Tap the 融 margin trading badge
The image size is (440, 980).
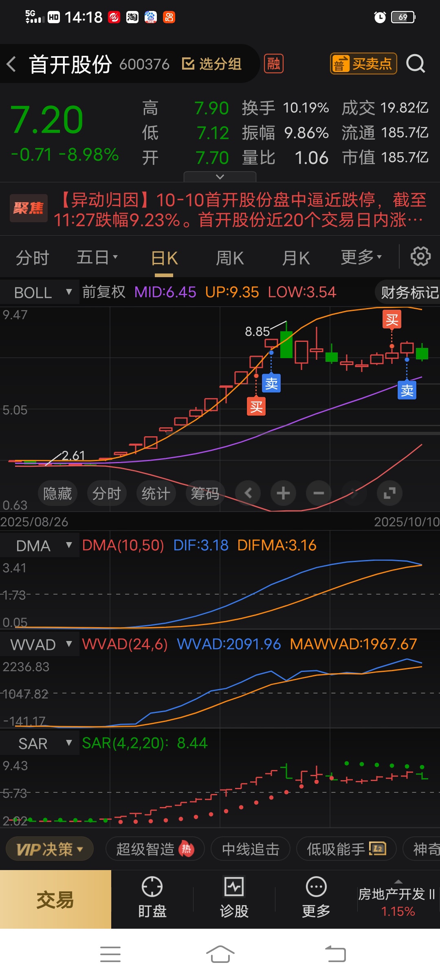[x=274, y=64]
